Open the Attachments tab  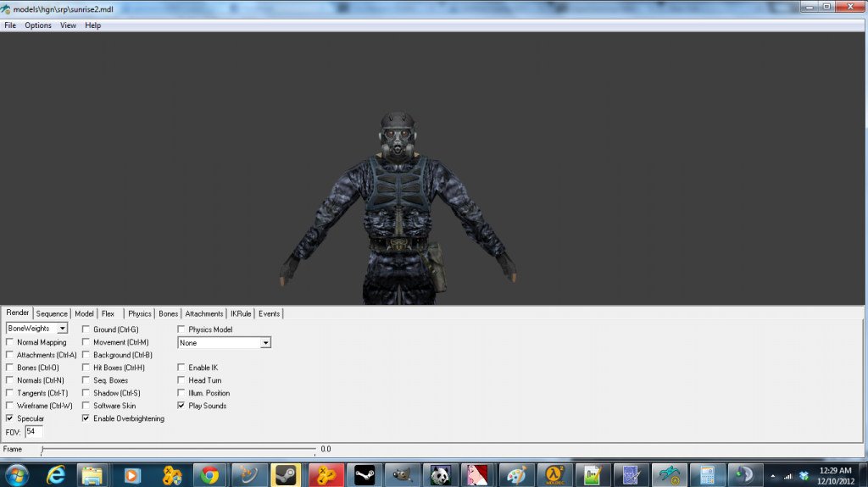point(203,313)
